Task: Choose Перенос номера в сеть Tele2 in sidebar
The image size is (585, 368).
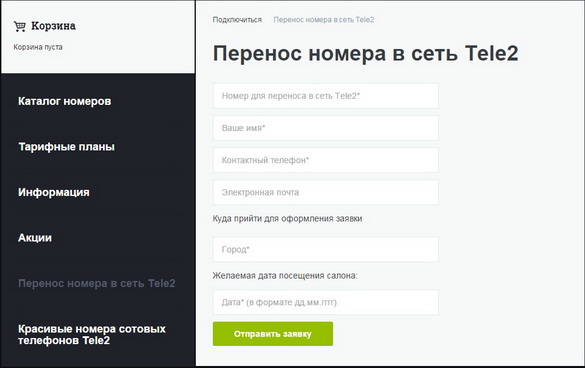Action: pos(97,283)
